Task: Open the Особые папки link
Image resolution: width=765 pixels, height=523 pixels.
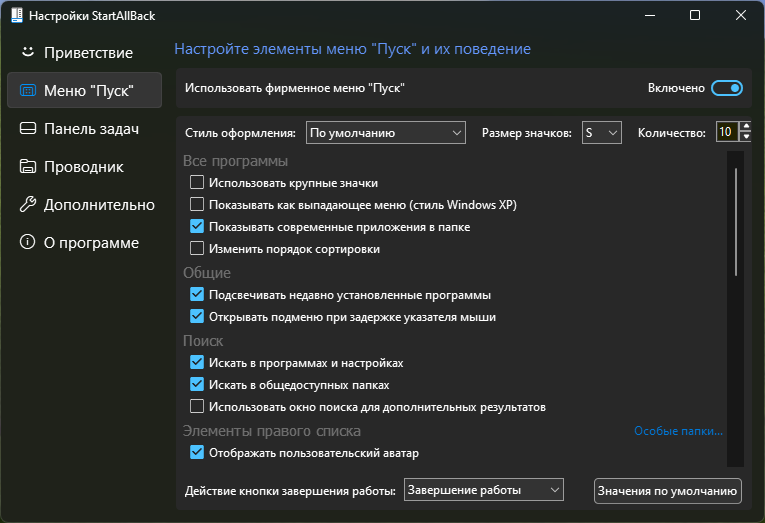Action: coord(677,431)
